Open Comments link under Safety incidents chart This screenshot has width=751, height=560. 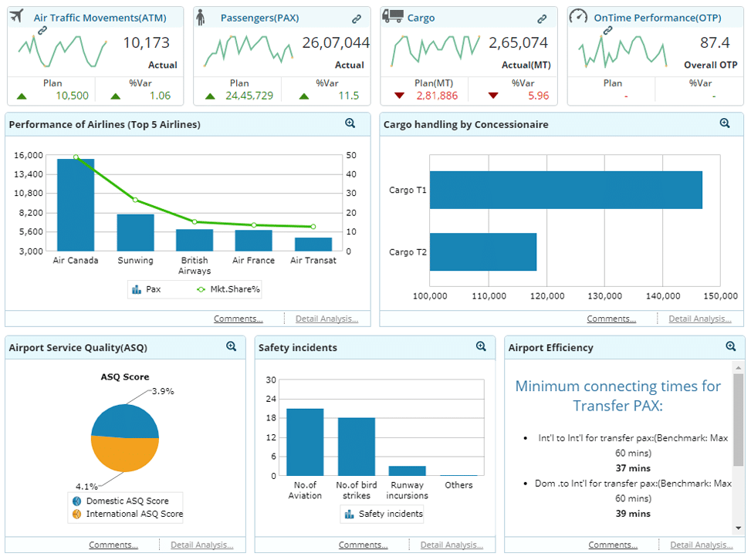(x=363, y=545)
